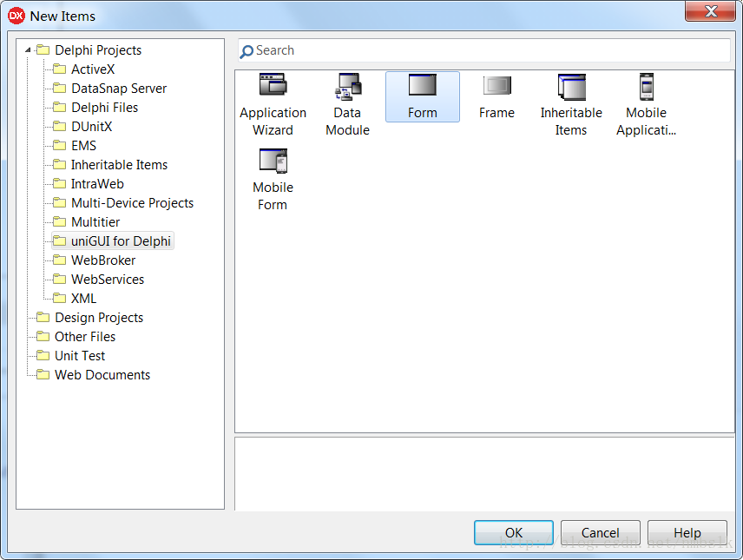Open the Multi-Device Projects tree category

(132, 203)
